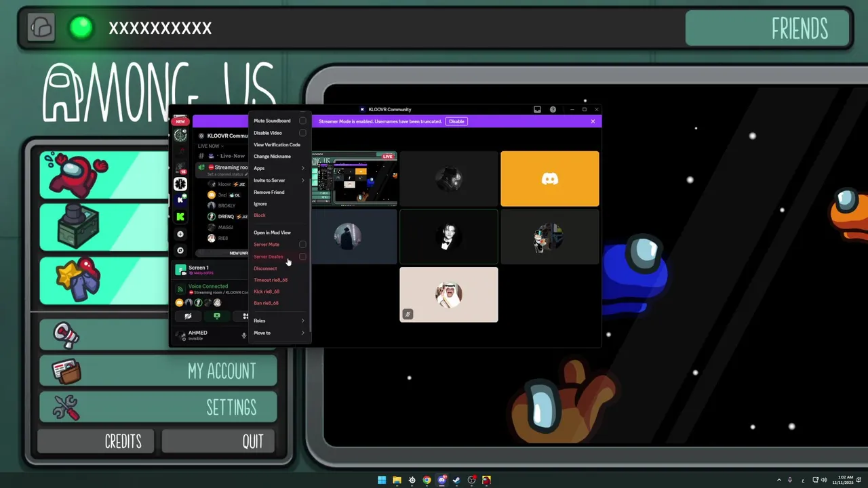Image resolution: width=868 pixels, height=488 pixels.
Task: Open File Explorer from the taskbar
Action: [397, 480]
